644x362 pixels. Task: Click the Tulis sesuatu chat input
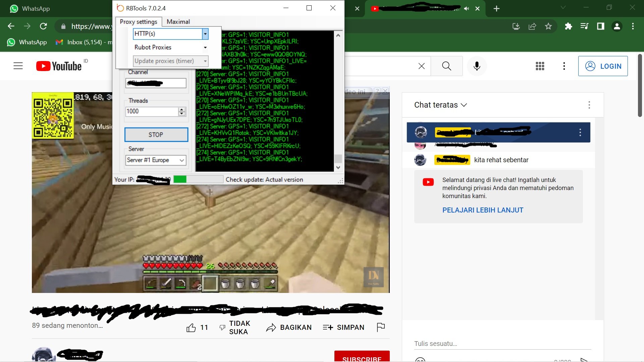[502, 344]
